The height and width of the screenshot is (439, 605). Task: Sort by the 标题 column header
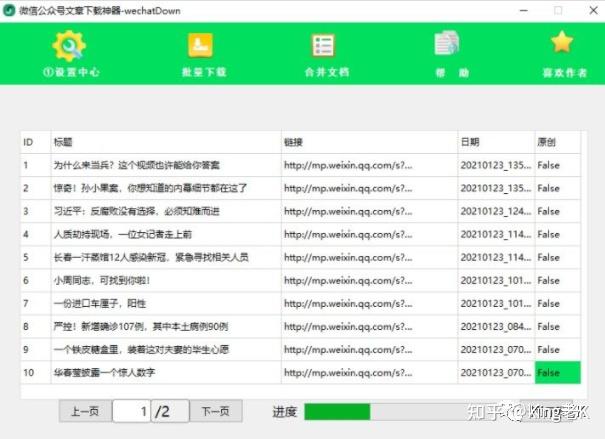coord(164,142)
